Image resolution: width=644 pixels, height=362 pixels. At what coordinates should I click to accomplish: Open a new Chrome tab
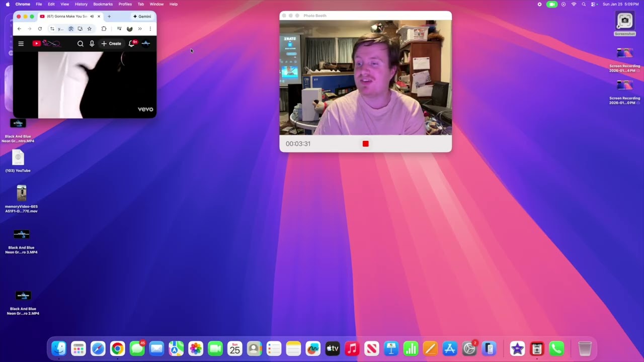pyautogui.click(x=109, y=17)
